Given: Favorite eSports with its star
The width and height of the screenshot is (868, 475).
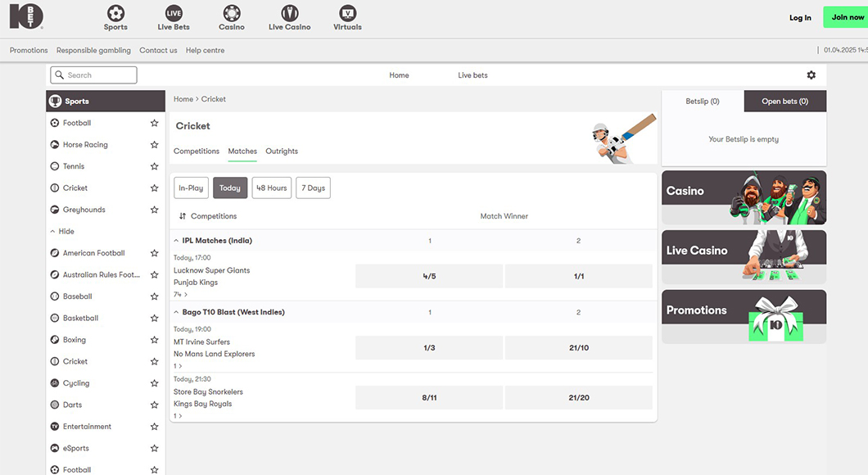Looking at the screenshot, I should pos(155,448).
